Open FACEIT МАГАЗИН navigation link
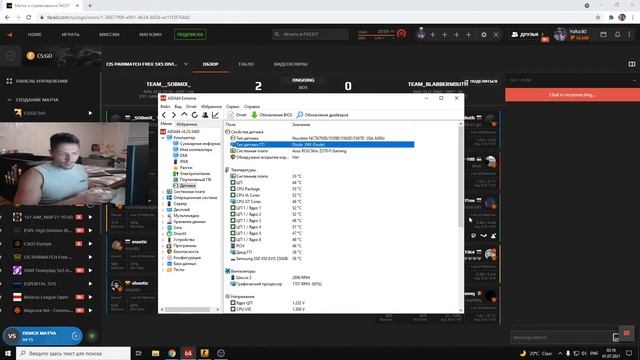 pyautogui.click(x=150, y=35)
